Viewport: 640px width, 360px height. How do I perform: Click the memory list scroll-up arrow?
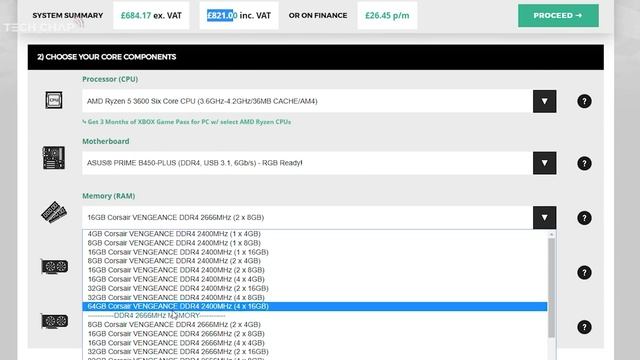(551, 234)
